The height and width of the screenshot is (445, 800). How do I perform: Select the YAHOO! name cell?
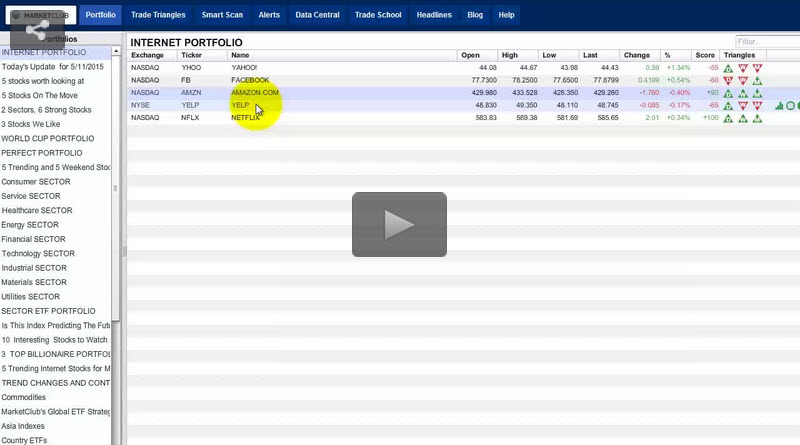coord(244,68)
